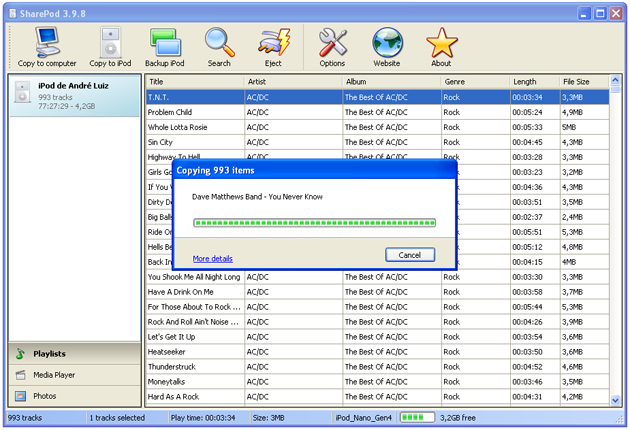The width and height of the screenshot is (630, 430).
Task: Click the iPod_Nano_Gen4 status label
Action: 364,418
